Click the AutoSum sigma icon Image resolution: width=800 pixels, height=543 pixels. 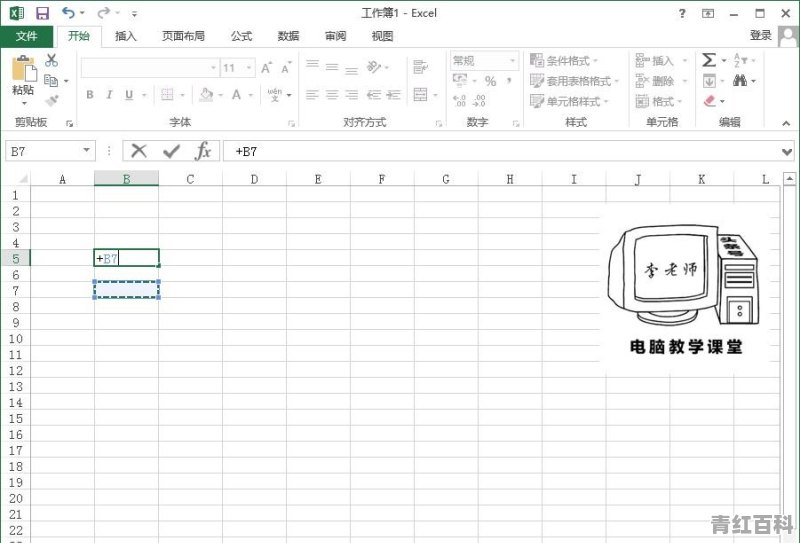(709, 60)
